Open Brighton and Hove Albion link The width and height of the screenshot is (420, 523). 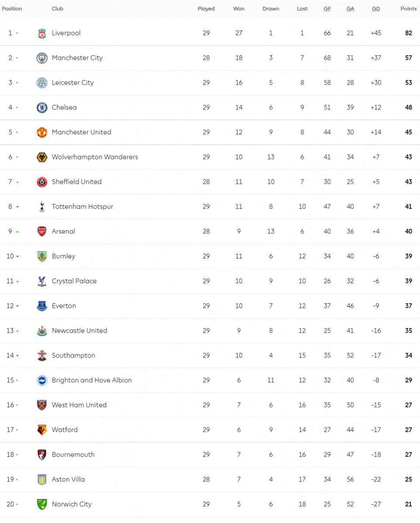[92, 380]
